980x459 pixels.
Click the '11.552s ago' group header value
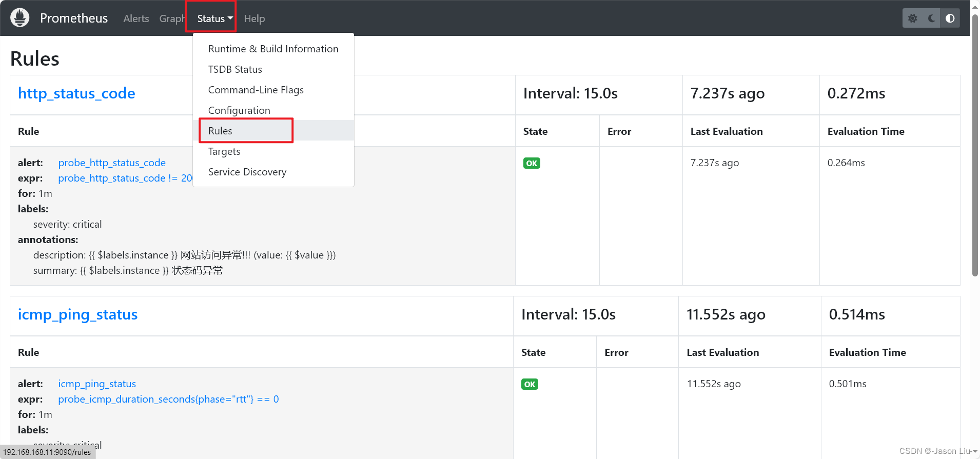point(726,314)
